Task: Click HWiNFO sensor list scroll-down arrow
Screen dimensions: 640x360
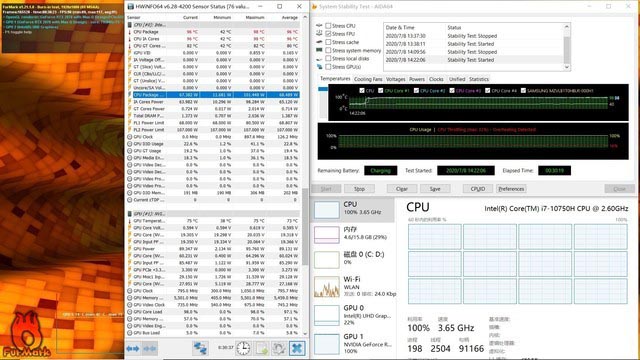Action: click(305, 333)
